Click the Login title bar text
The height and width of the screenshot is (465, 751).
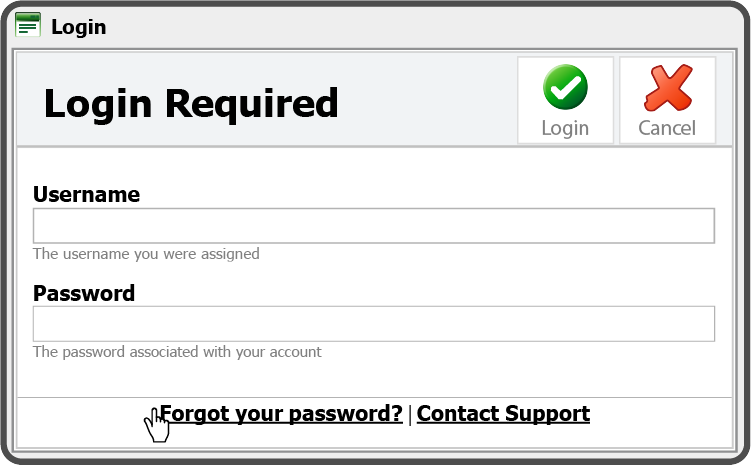79,27
